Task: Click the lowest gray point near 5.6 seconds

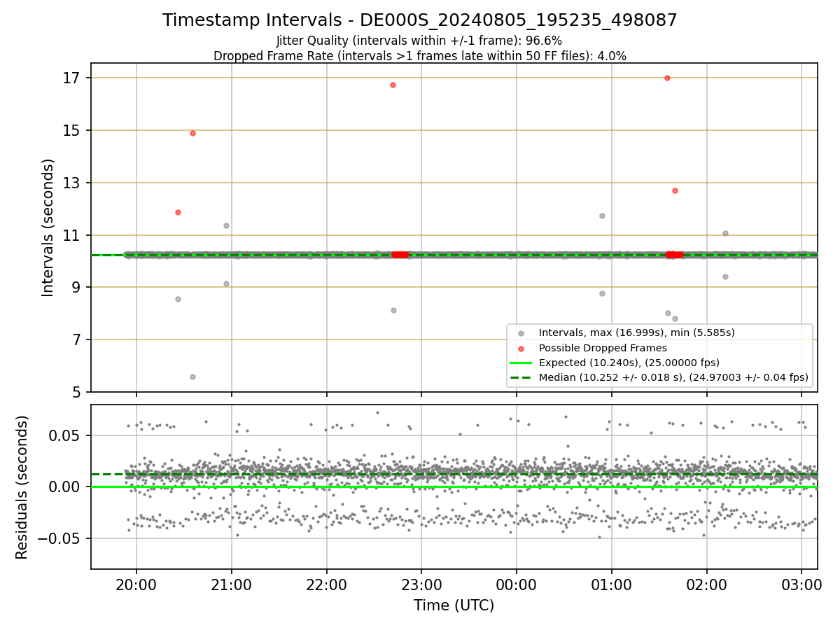Action: (x=192, y=377)
